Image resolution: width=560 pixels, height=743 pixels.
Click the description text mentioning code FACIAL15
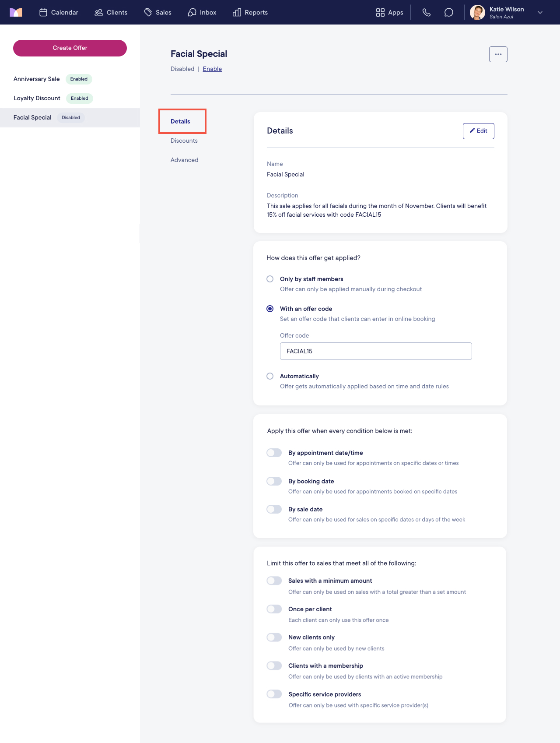tap(377, 210)
